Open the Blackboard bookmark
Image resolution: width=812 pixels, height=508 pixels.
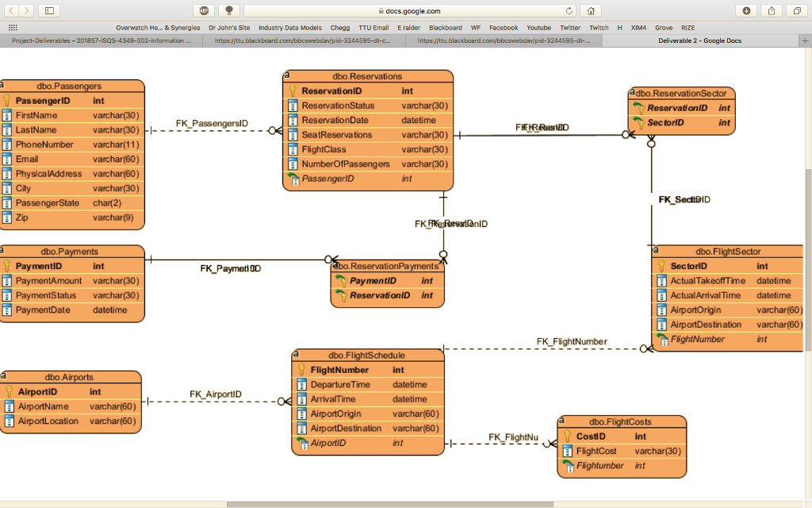coord(445,27)
